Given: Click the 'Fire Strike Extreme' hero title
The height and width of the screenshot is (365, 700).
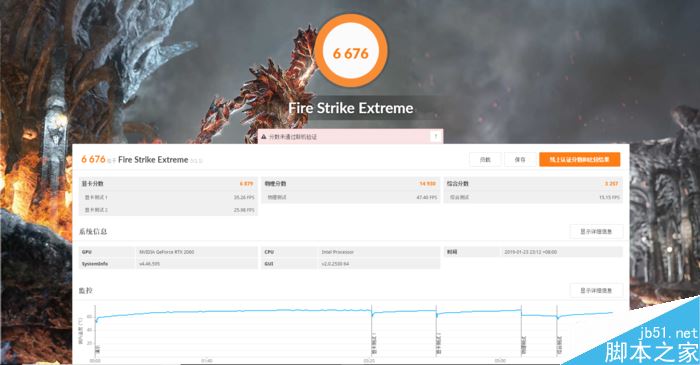Looking at the screenshot, I should (x=351, y=108).
